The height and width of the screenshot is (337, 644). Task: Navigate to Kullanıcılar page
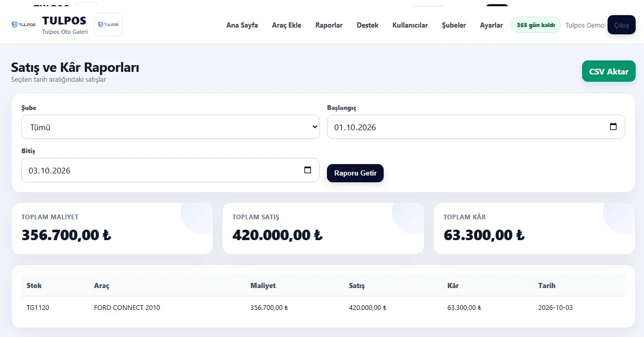click(x=410, y=25)
